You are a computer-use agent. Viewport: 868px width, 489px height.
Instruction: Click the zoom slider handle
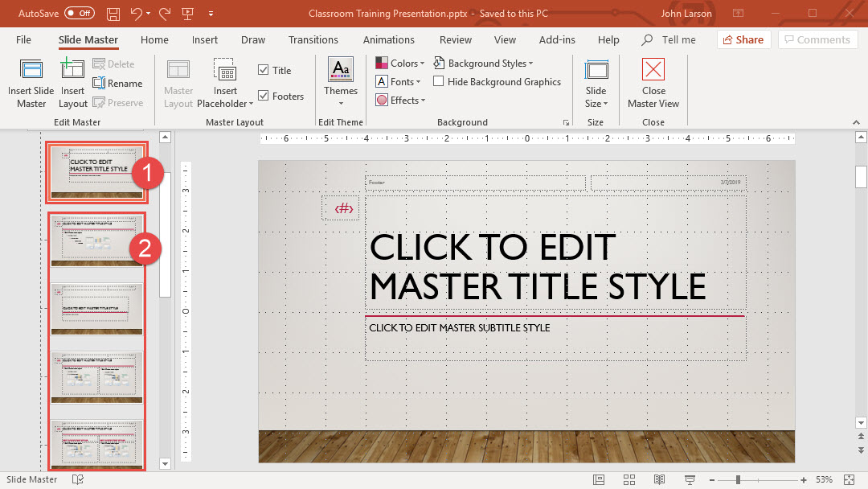click(x=738, y=479)
